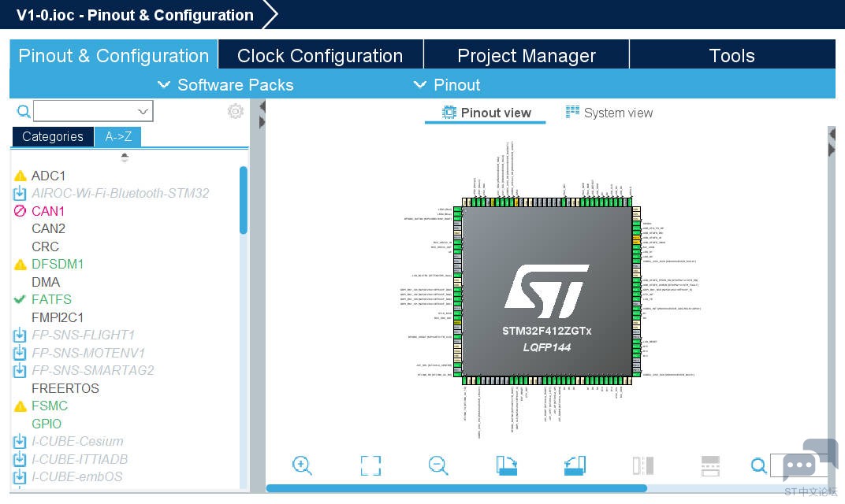The width and height of the screenshot is (845, 504).
Task: Click the zoom out magnifier icon
Action: coord(438,465)
